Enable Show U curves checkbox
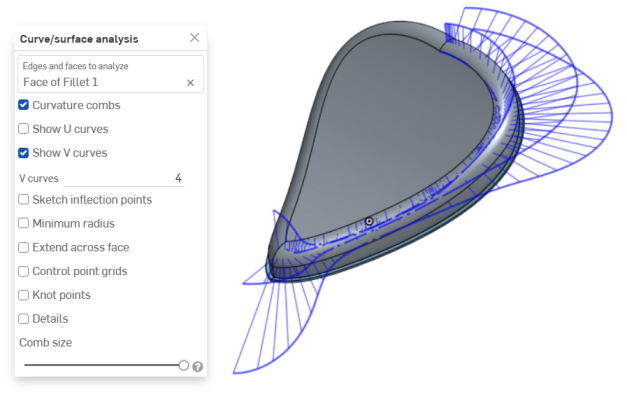 [24, 129]
